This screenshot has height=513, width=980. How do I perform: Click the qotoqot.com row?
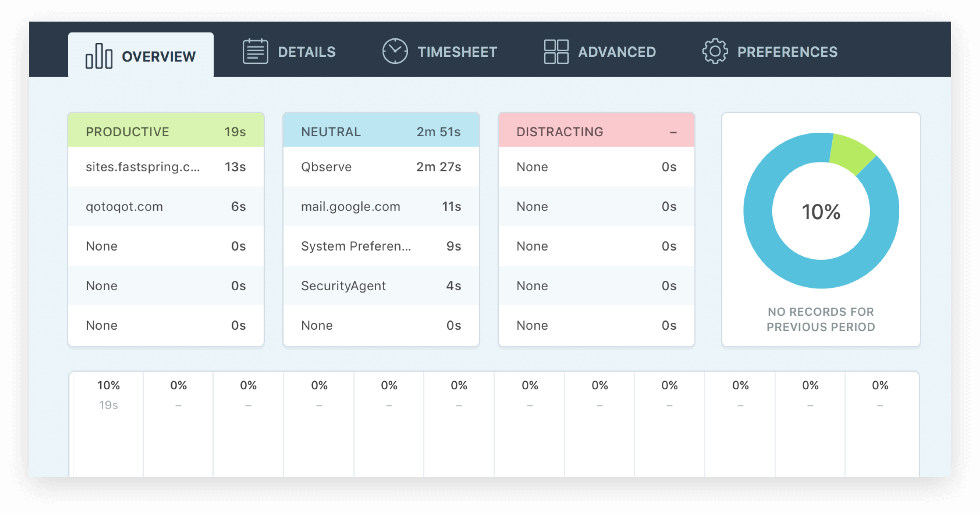pos(166,207)
